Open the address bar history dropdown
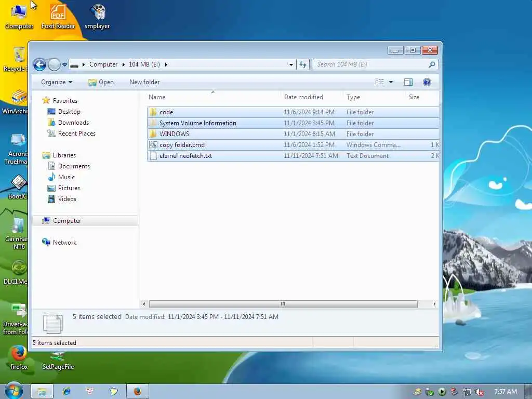The image size is (532, 399). click(291, 64)
